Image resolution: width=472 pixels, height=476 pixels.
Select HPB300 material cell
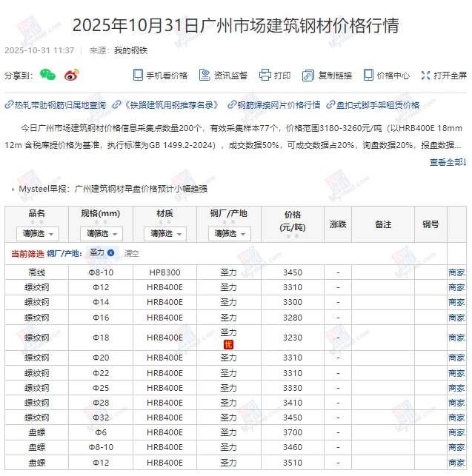click(x=164, y=272)
